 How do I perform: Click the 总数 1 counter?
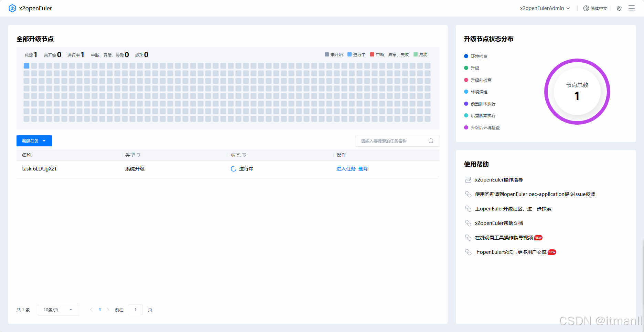(31, 55)
